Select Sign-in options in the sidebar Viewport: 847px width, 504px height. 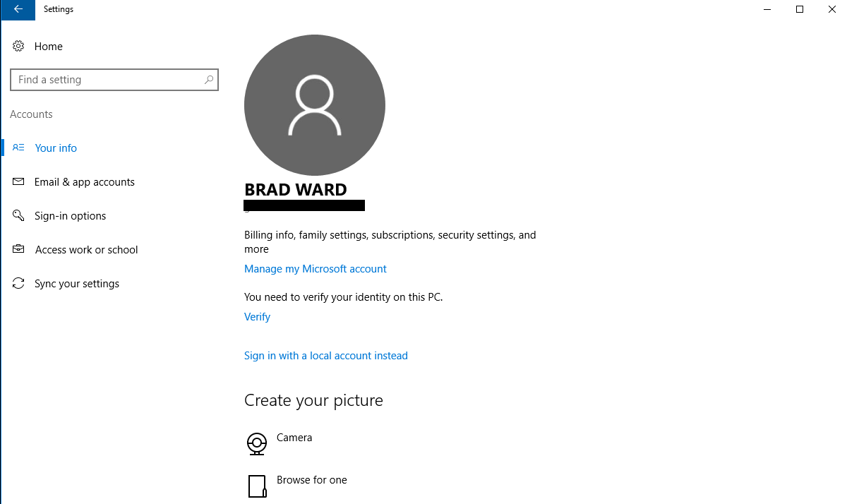tap(71, 215)
